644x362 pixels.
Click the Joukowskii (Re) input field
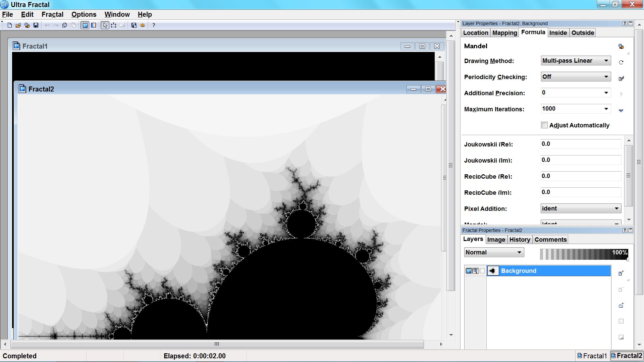click(x=581, y=144)
